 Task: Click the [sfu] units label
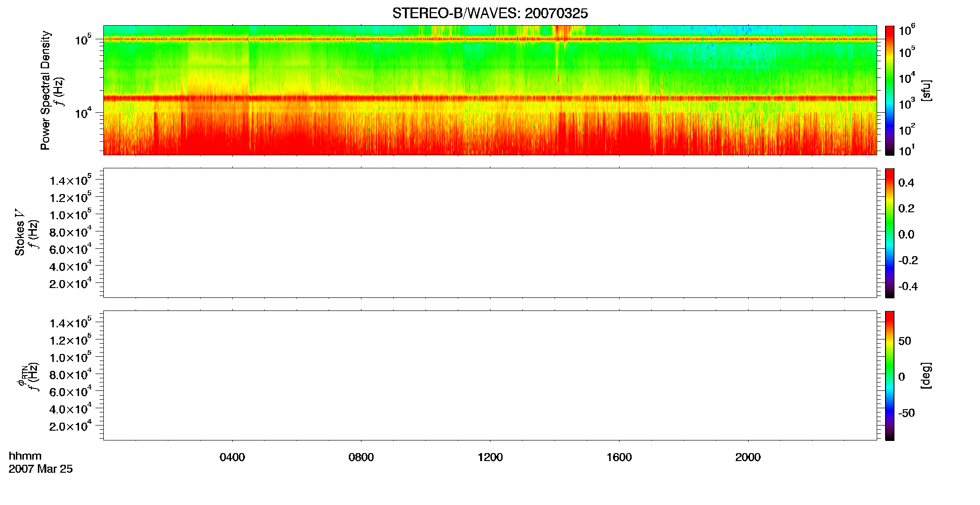926,90
